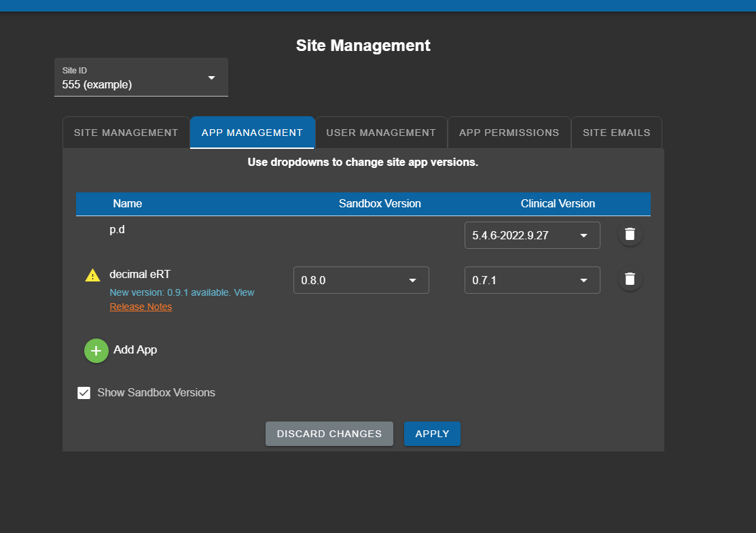
Task: Switch to Site Emails tab
Action: point(617,133)
